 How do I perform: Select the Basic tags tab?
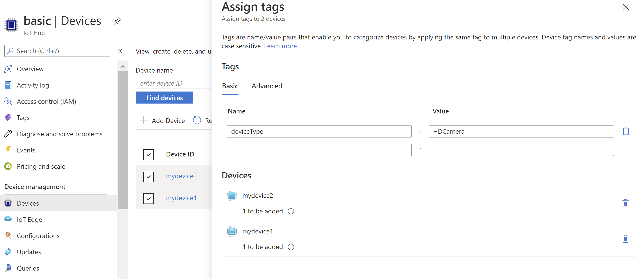click(x=230, y=86)
